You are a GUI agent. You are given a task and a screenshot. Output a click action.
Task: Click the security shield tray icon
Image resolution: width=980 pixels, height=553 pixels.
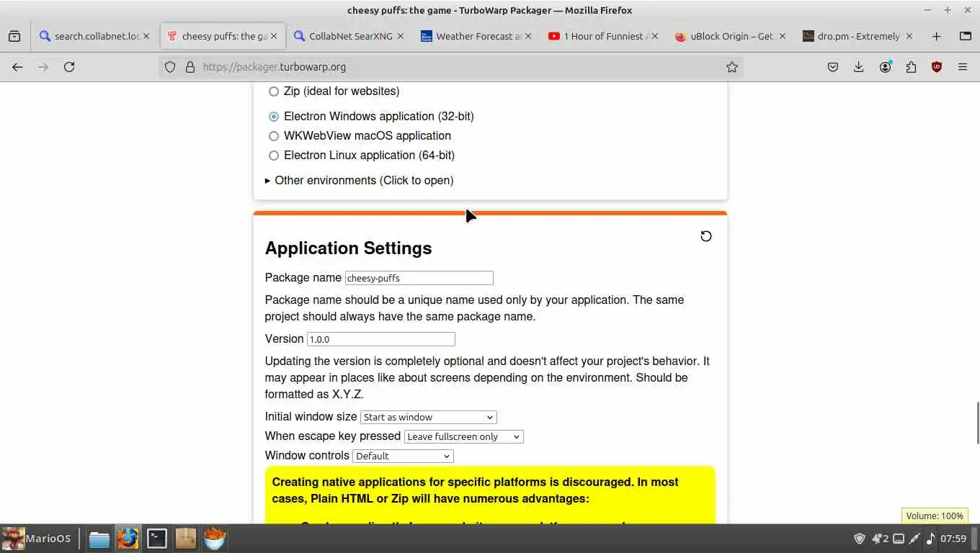click(x=859, y=539)
